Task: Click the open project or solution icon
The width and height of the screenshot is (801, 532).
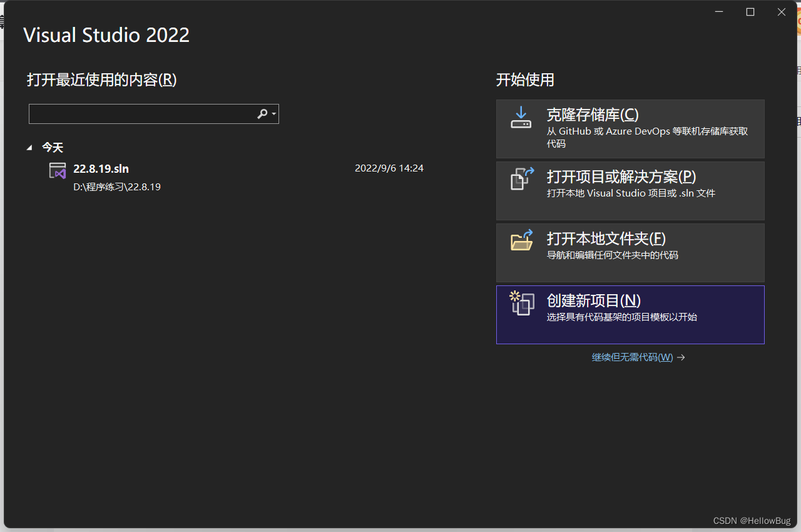Action: tap(522, 178)
